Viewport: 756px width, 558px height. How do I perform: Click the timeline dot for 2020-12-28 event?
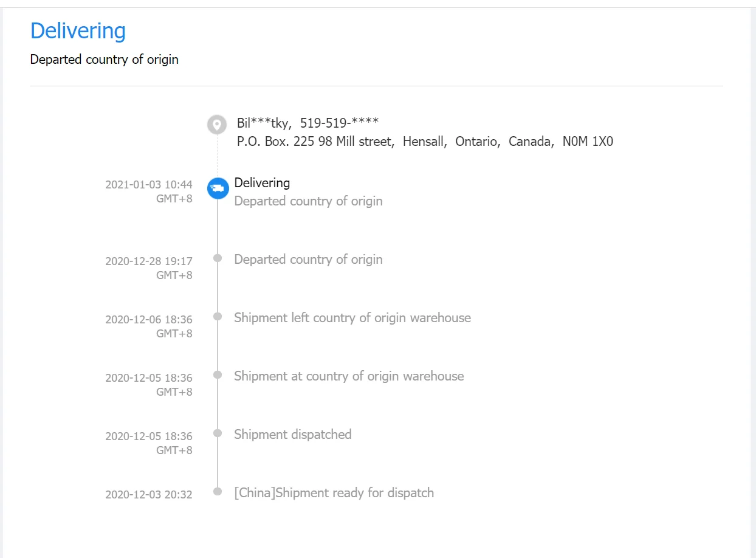(218, 258)
